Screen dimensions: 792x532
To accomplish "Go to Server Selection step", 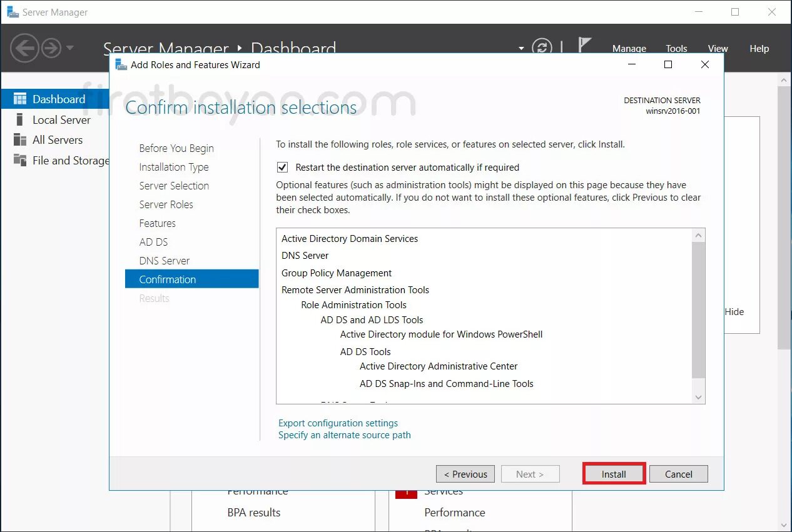I will pyautogui.click(x=174, y=186).
